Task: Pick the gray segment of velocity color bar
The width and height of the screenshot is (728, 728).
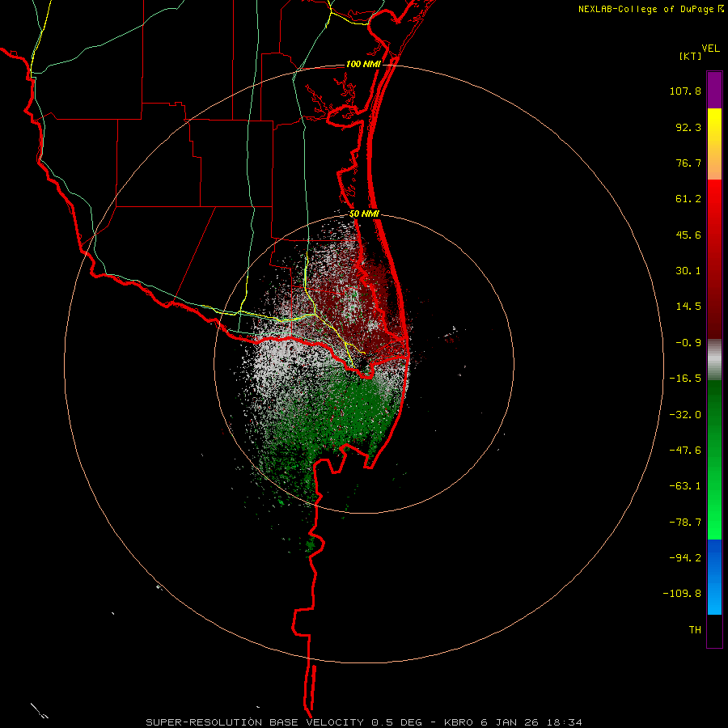Action: pos(714,359)
